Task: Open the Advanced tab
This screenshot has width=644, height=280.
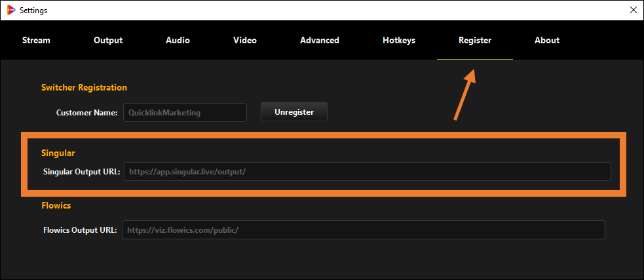Action: tap(320, 40)
